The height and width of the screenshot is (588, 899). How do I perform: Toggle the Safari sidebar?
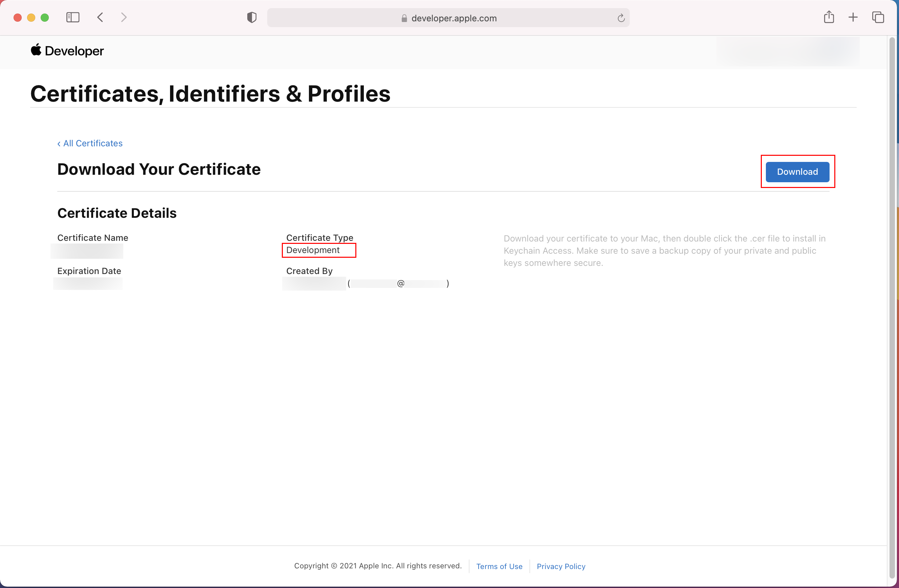[x=73, y=17]
